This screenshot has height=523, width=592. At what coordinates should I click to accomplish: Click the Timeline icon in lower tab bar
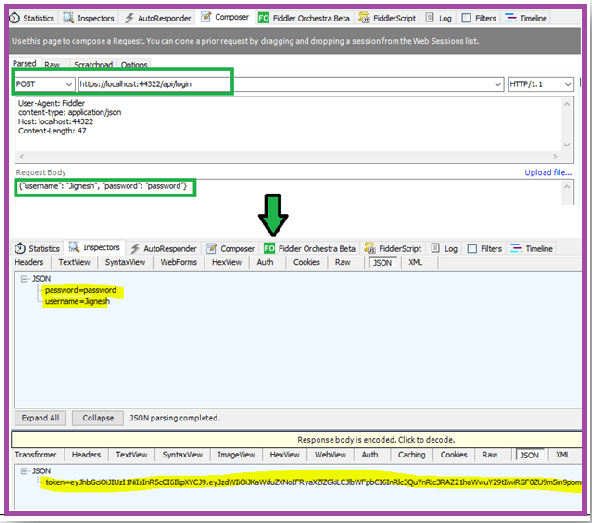[516, 248]
